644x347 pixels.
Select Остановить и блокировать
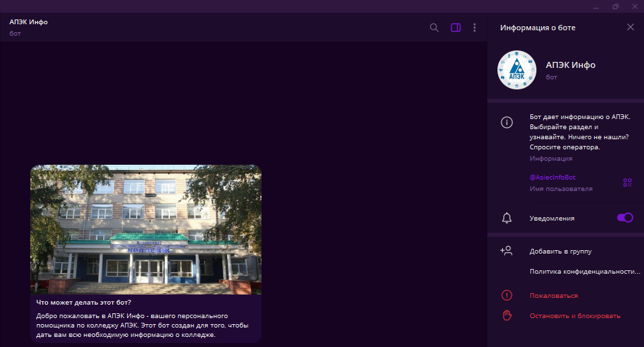click(575, 316)
